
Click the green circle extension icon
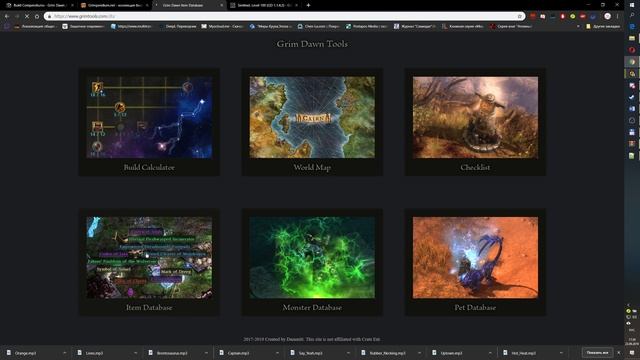pos(573,16)
